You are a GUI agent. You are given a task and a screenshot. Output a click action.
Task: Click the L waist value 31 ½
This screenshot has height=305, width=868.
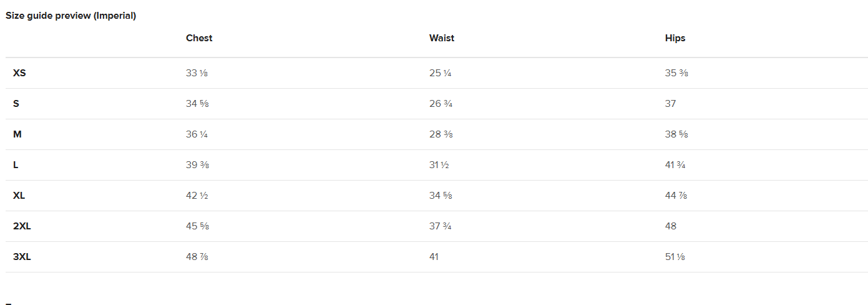tap(439, 165)
